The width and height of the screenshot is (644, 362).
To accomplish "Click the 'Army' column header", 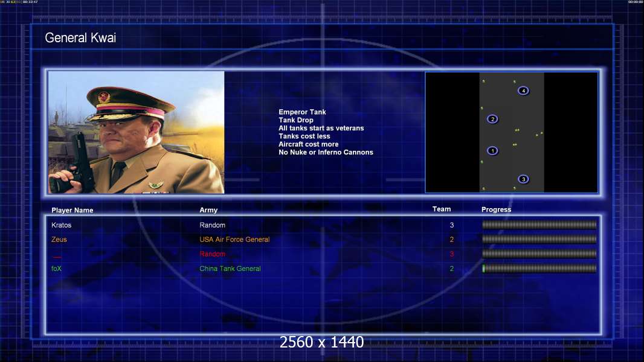I will pyautogui.click(x=208, y=210).
